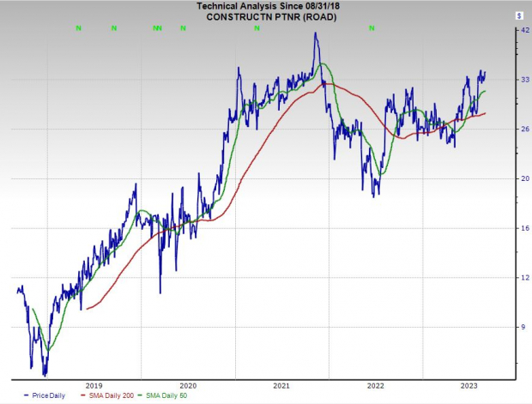Click the rightmost green N marker

coord(372,28)
